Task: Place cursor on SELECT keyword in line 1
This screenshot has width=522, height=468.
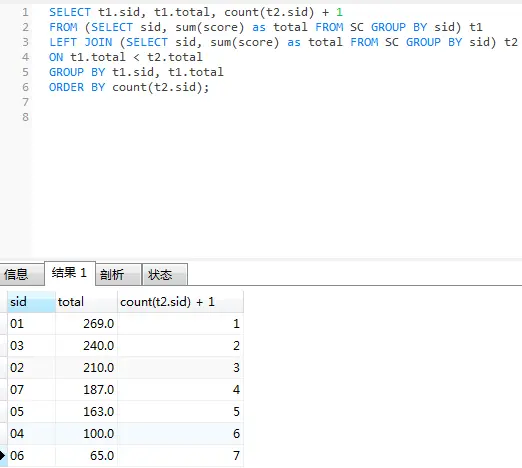Action: click(x=70, y=12)
